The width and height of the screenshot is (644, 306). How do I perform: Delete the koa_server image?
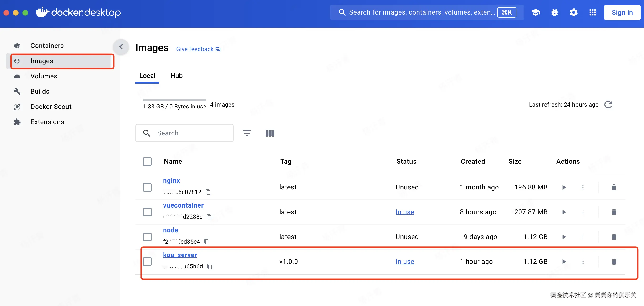tap(614, 261)
